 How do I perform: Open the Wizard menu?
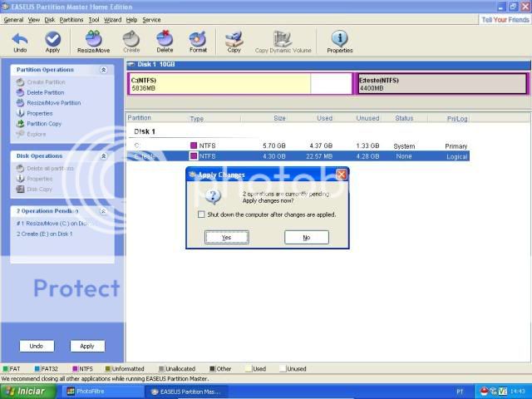[x=113, y=20]
